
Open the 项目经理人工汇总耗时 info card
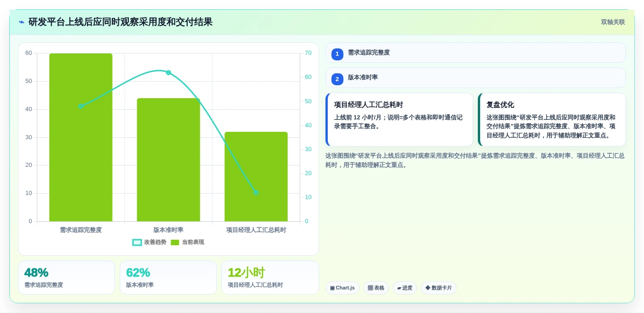pos(399,120)
